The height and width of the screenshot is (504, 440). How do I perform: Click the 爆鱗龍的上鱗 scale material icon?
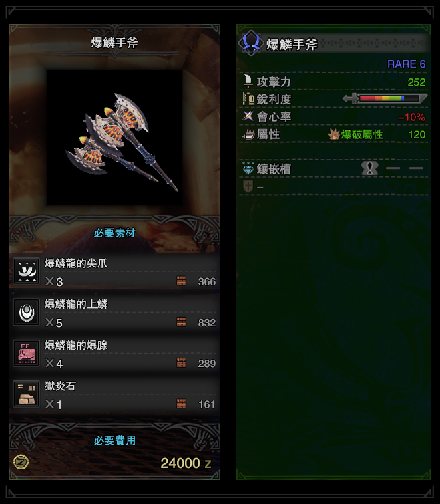[26, 312]
